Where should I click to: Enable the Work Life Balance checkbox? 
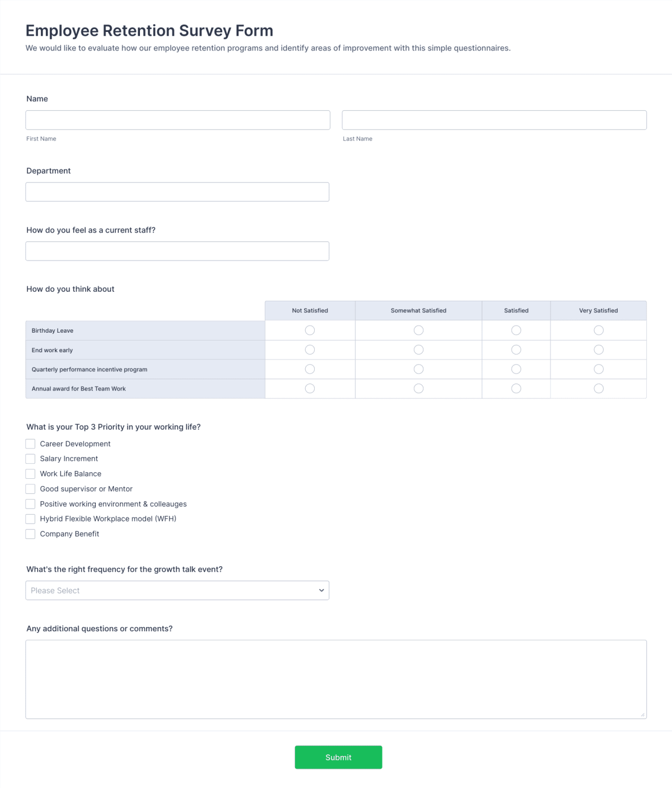click(30, 474)
